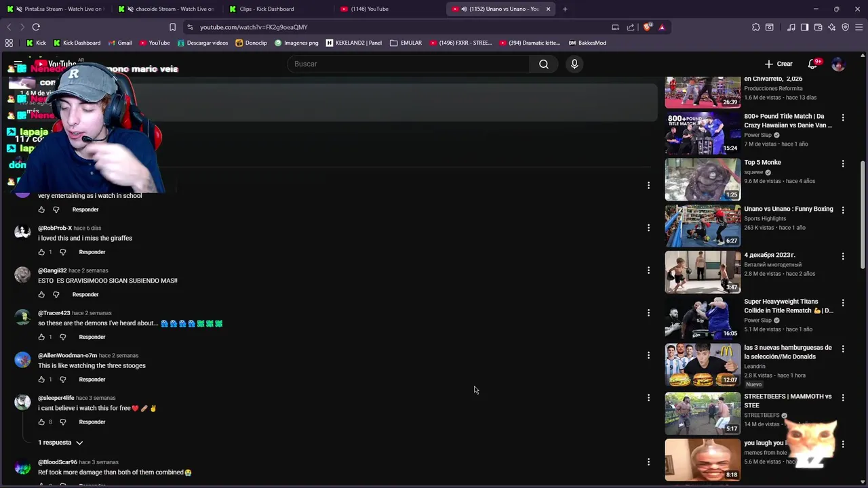Switch to the chacoide Stream tab

tap(166, 9)
